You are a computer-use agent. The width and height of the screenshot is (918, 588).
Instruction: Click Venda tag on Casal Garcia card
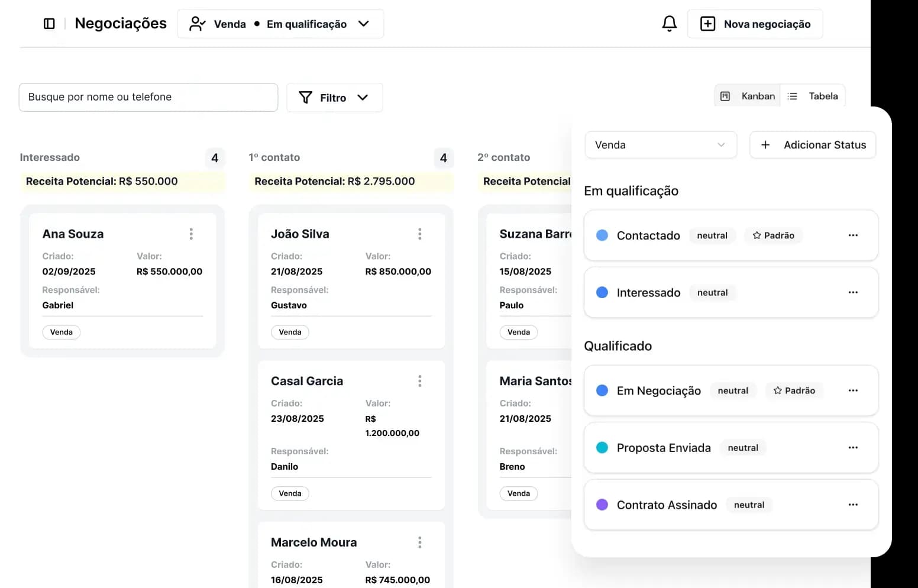(290, 493)
